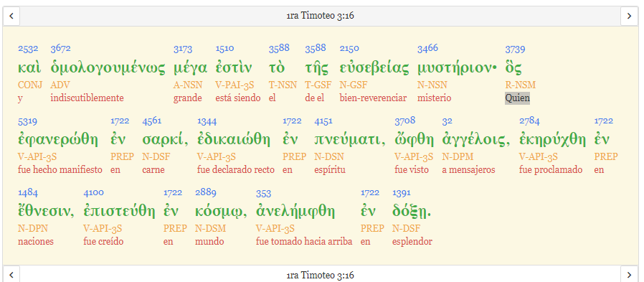Click bottom left previous verse arrow

11,274
